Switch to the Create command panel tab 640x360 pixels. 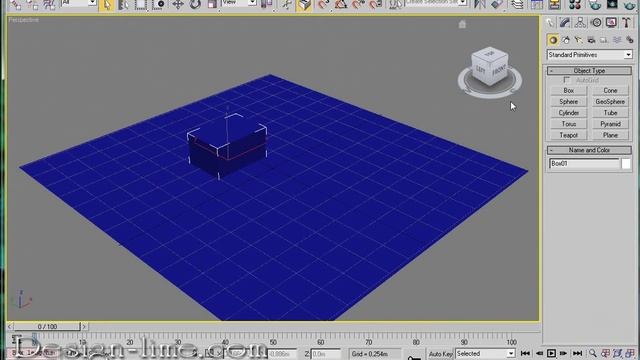550,22
